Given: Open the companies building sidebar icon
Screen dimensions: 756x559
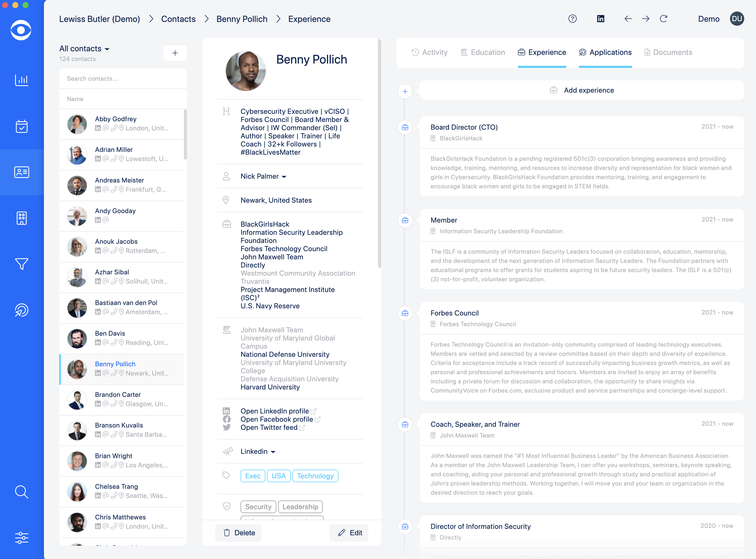Looking at the screenshot, I should tap(21, 218).
